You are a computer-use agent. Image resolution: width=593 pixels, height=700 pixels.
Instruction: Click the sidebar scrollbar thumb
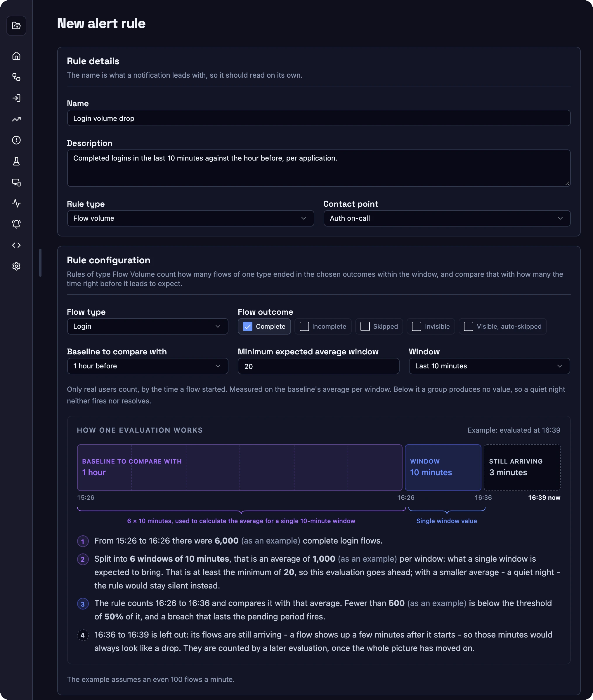(40, 263)
